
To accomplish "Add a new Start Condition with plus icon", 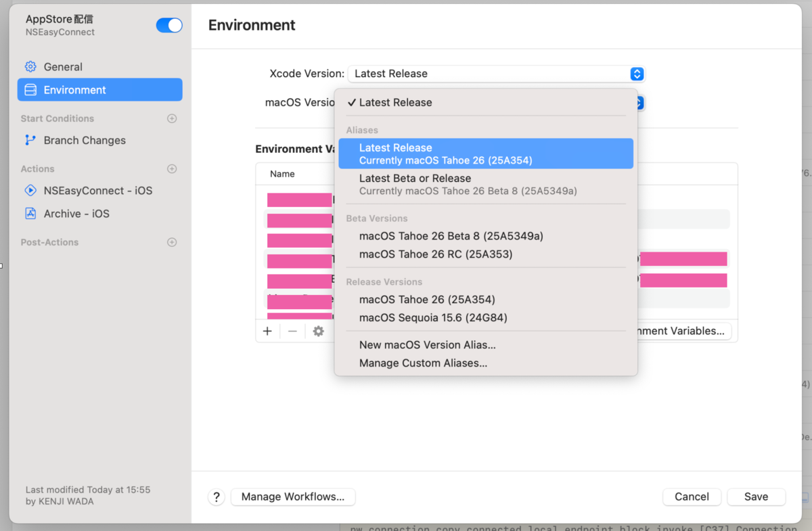I will (172, 118).
